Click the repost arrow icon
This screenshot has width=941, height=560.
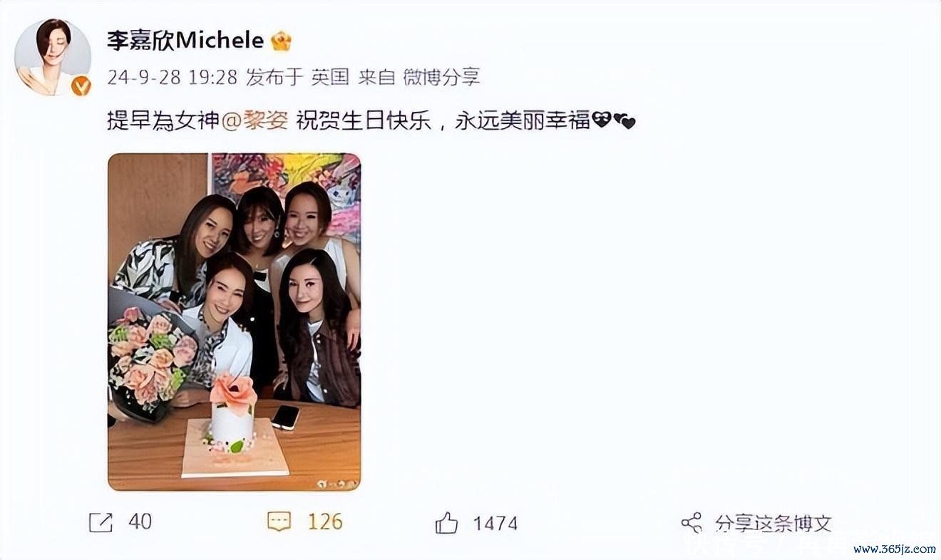click(x=101, y=523)
